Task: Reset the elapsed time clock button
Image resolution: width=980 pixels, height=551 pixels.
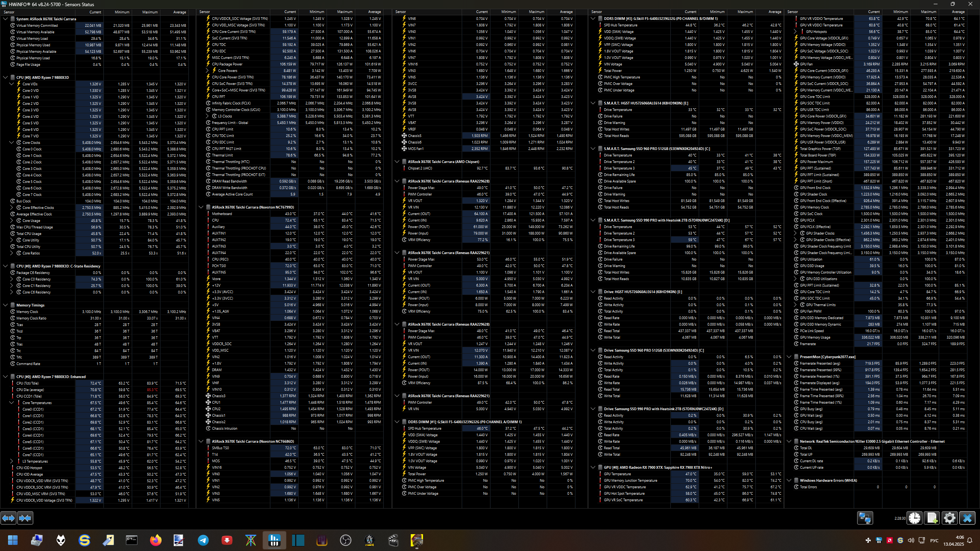Action: [915, 518]
